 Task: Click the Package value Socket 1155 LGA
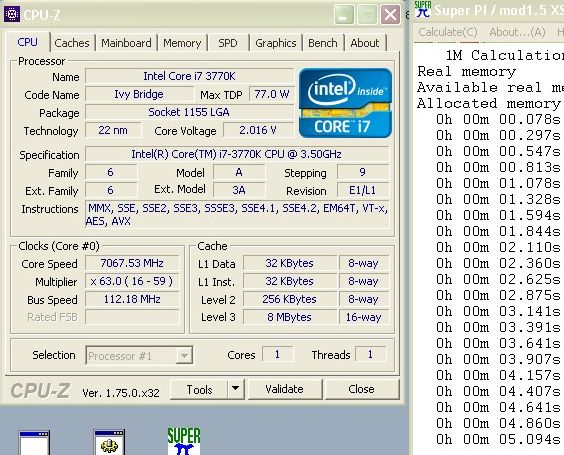pos(190,112)
